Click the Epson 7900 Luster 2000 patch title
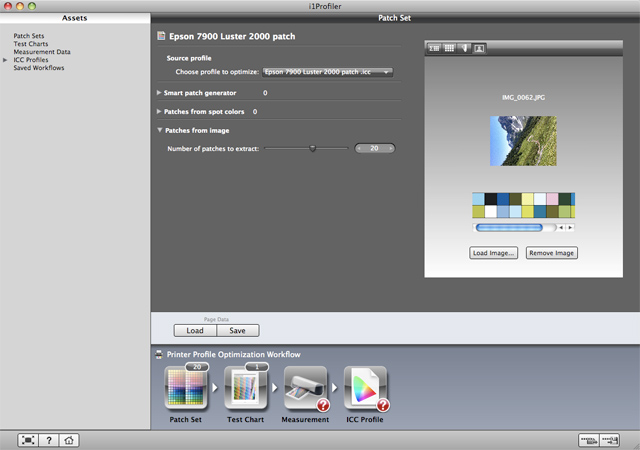Image resolution: width=640 pixels, height=450 pixels. tap(232, 36)
